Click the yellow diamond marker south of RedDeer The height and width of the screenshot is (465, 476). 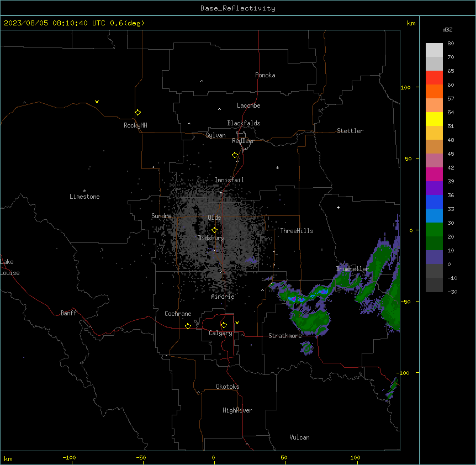coord(235,155)
